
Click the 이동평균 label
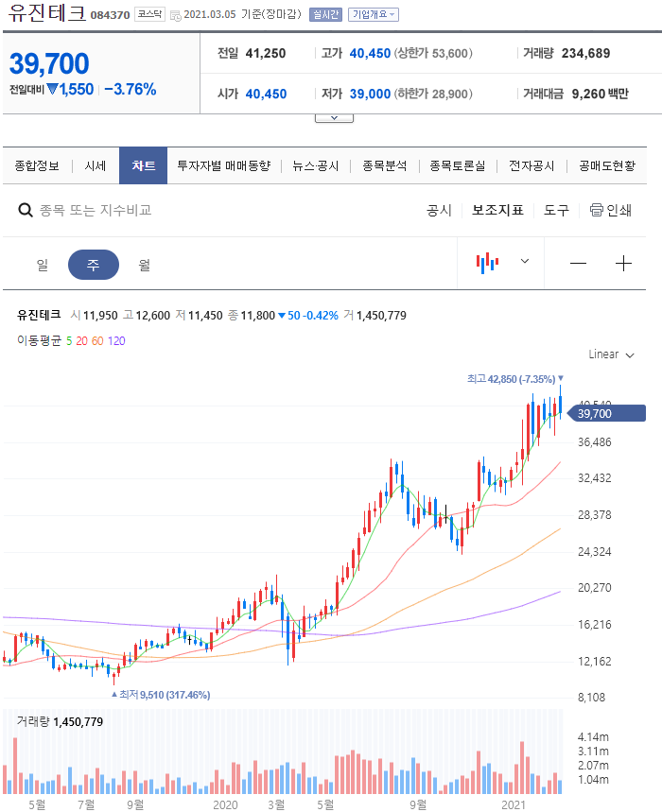(39, 340)
